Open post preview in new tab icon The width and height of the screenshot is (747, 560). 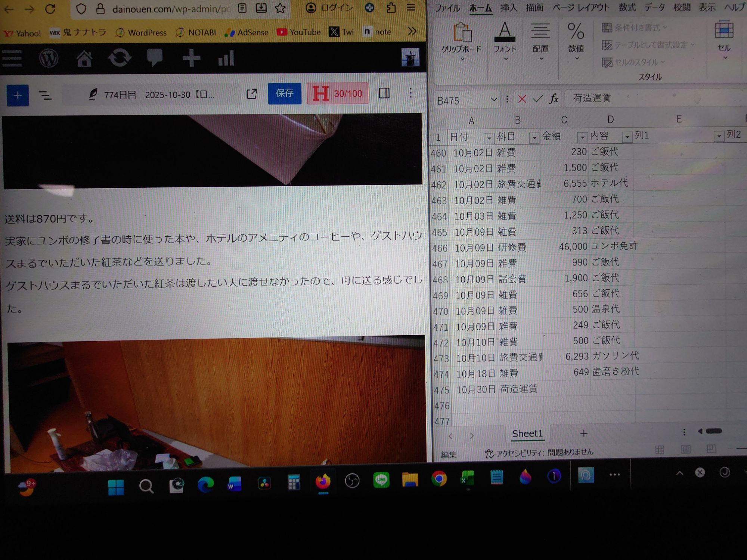click(252, 94)
